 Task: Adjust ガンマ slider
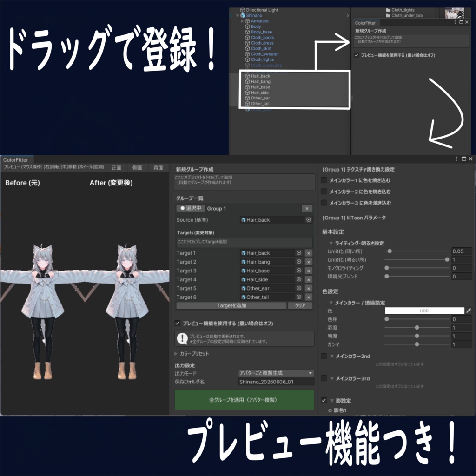point(416,344)
